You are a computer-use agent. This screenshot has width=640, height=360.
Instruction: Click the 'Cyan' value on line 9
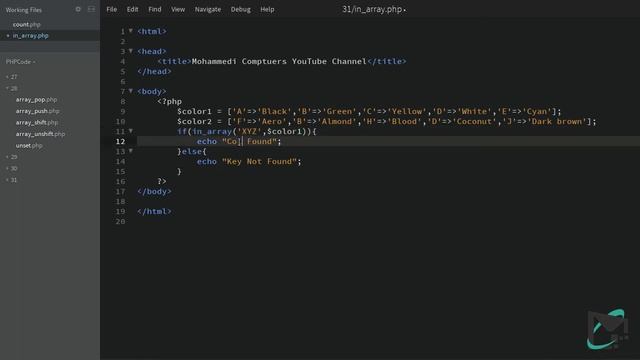537,111
